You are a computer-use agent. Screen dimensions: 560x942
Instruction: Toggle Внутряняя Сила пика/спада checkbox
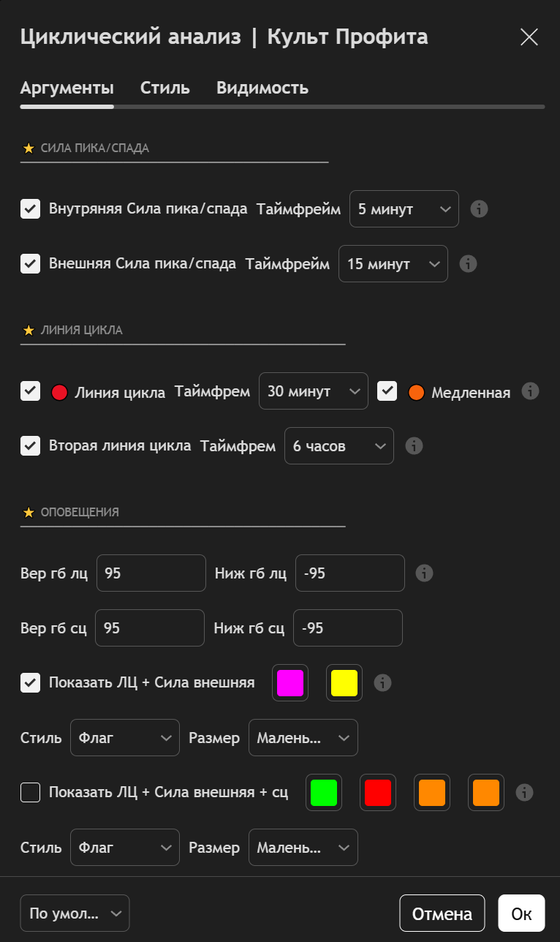coord(30,209)
